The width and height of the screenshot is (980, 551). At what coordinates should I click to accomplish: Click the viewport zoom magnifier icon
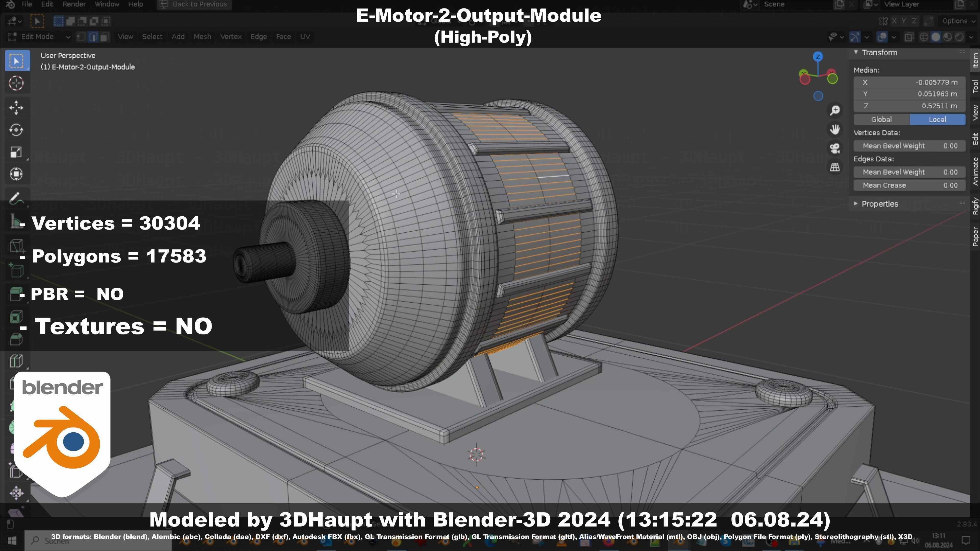(835, 110)
